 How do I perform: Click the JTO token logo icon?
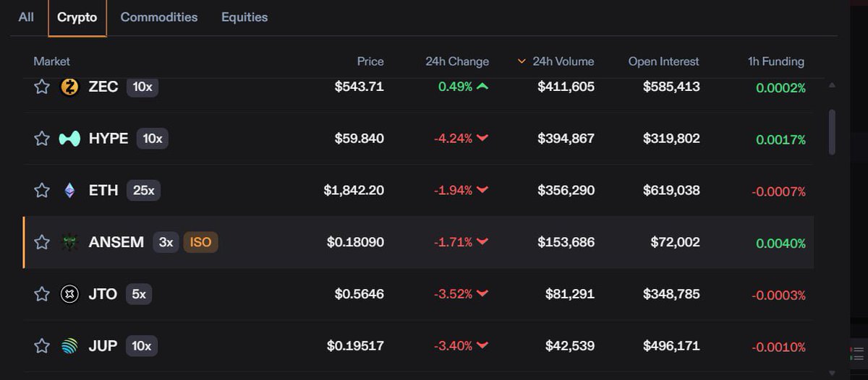coord(69,294)
